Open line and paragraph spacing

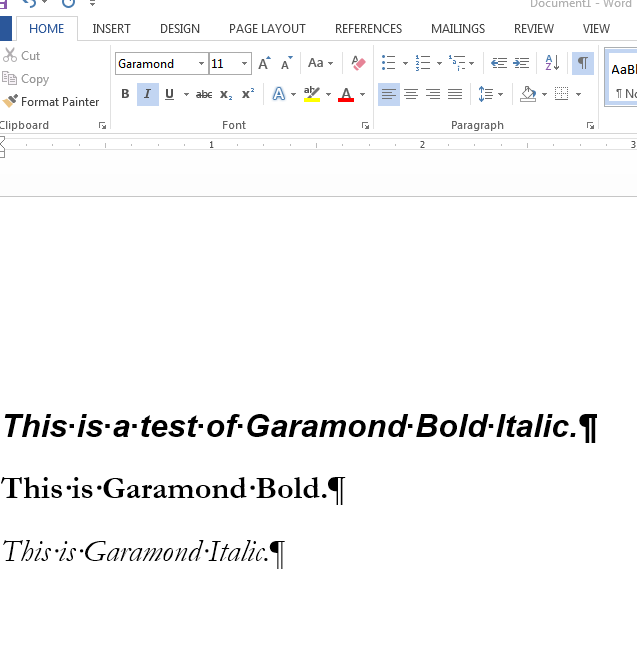486,94
